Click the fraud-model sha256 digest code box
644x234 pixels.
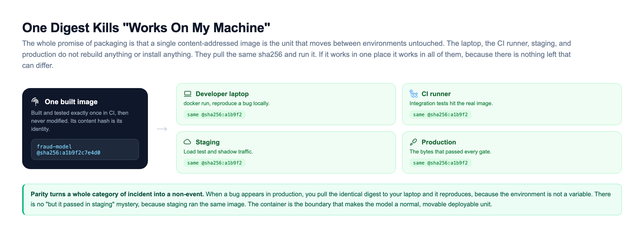(x=85, y=149)
